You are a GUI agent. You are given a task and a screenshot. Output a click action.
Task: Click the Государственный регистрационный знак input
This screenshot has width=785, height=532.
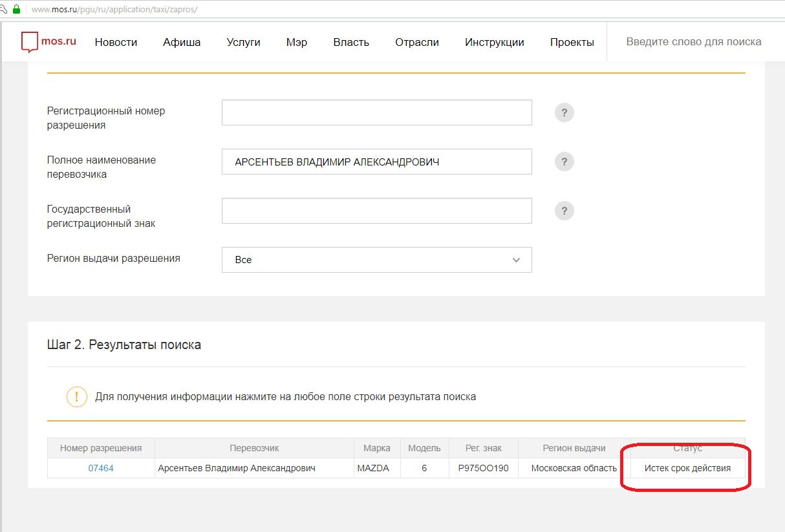pyautogui.click(x=377, y=211)
